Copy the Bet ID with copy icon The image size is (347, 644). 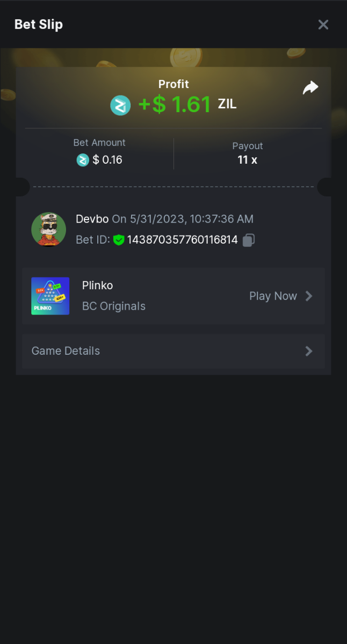click(x=248, y=240)
